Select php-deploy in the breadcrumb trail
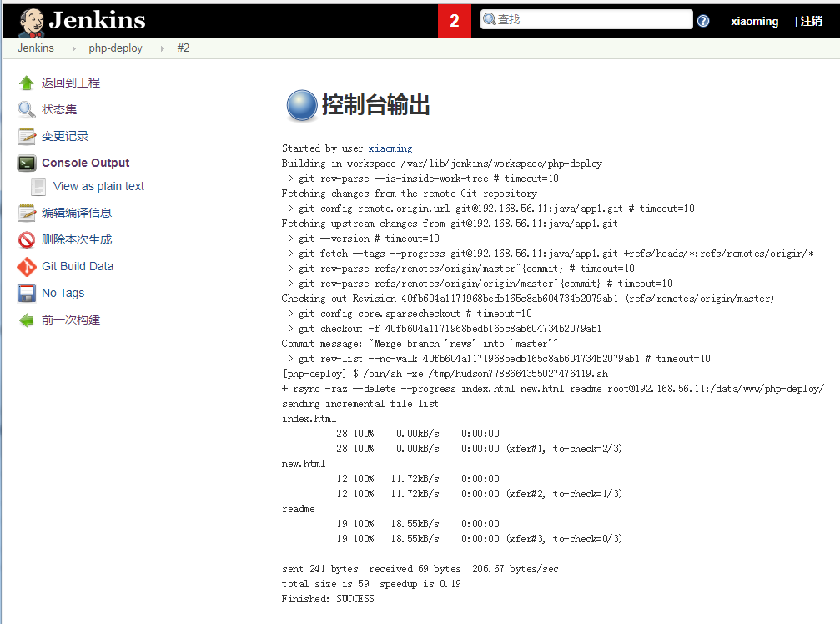Image resolution: width=840 pixels, height=624 pixels. [115, 48]
